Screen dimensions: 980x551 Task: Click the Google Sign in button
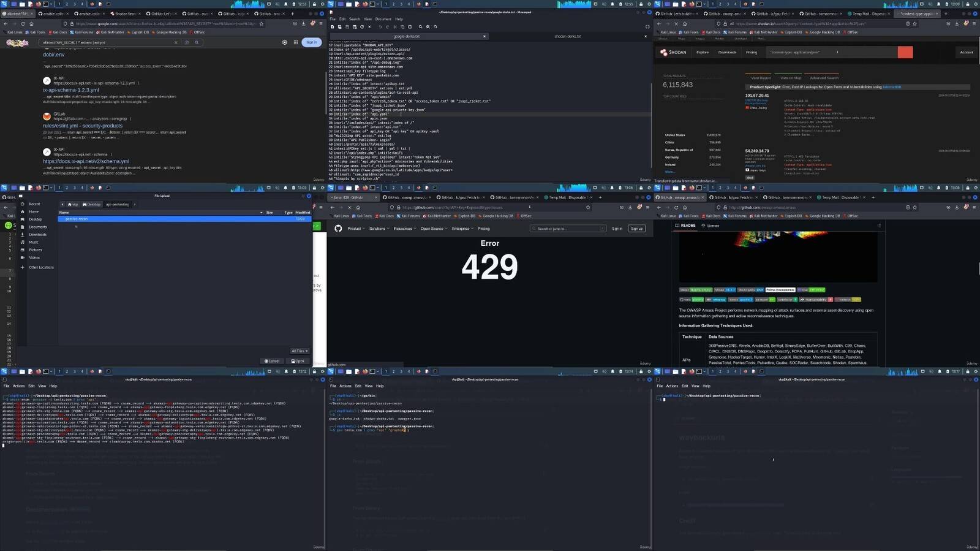(312, 42)
